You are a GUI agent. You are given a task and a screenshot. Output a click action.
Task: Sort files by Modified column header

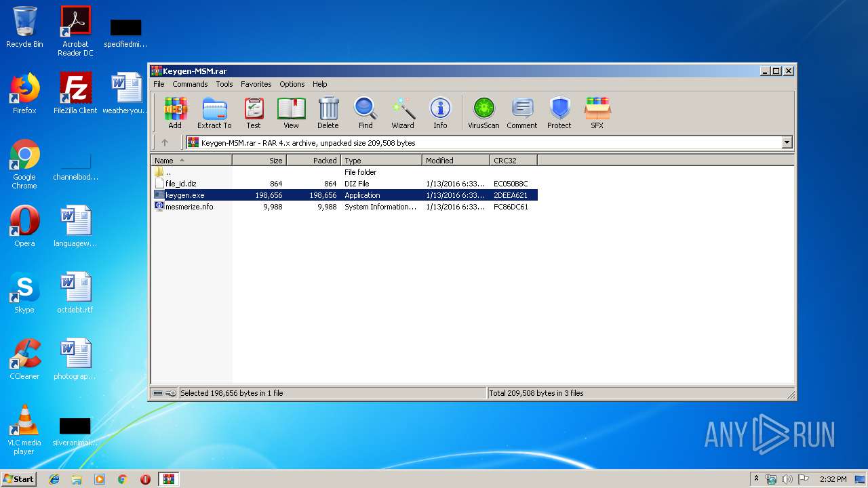pyautogui.click(x=456, y=161)
